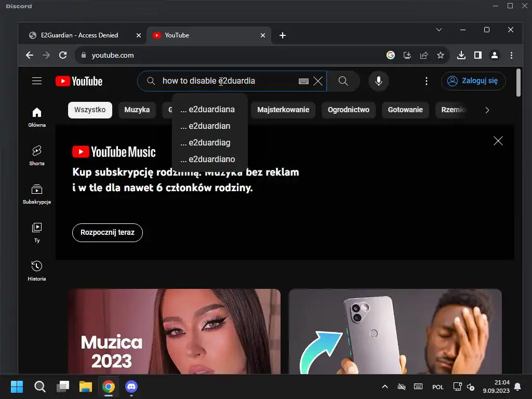532x399 pixels.
Task: Reload the current page
Action: point(63,55)
